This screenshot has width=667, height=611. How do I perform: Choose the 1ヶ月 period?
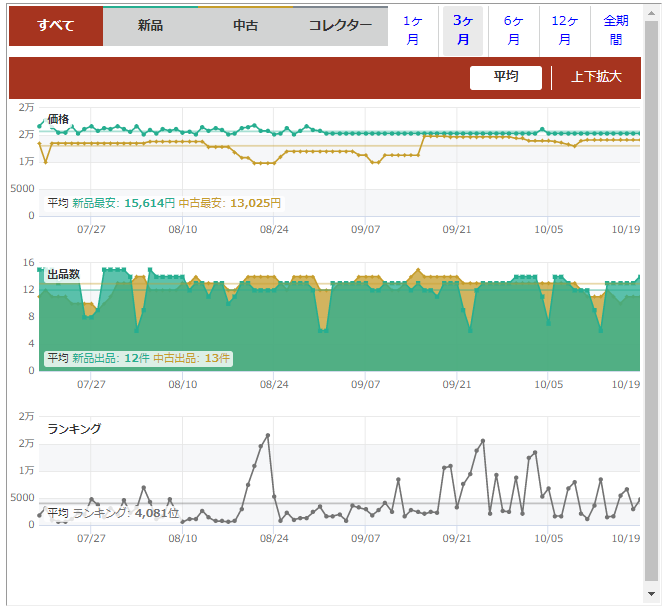pos(413,30)
